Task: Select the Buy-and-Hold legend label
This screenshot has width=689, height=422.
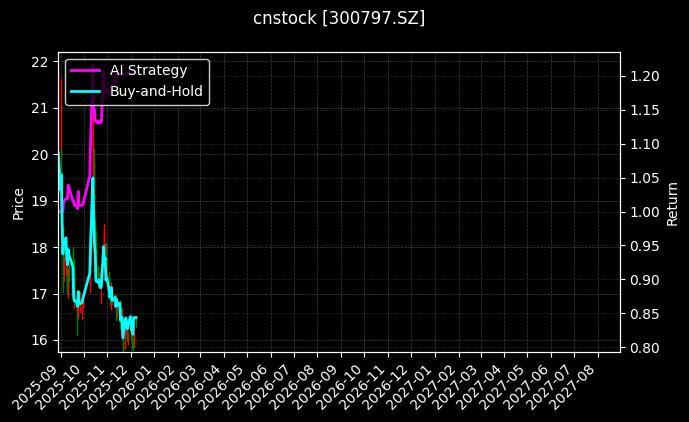Action: coord(156,90)
